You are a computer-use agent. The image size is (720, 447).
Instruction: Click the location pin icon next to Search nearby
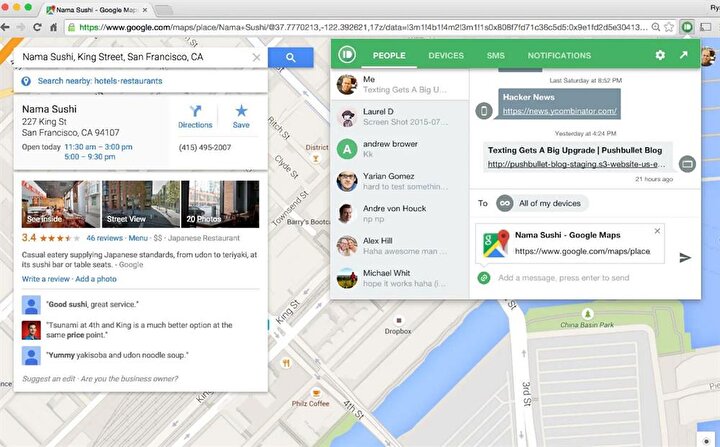tap(26, 81)
